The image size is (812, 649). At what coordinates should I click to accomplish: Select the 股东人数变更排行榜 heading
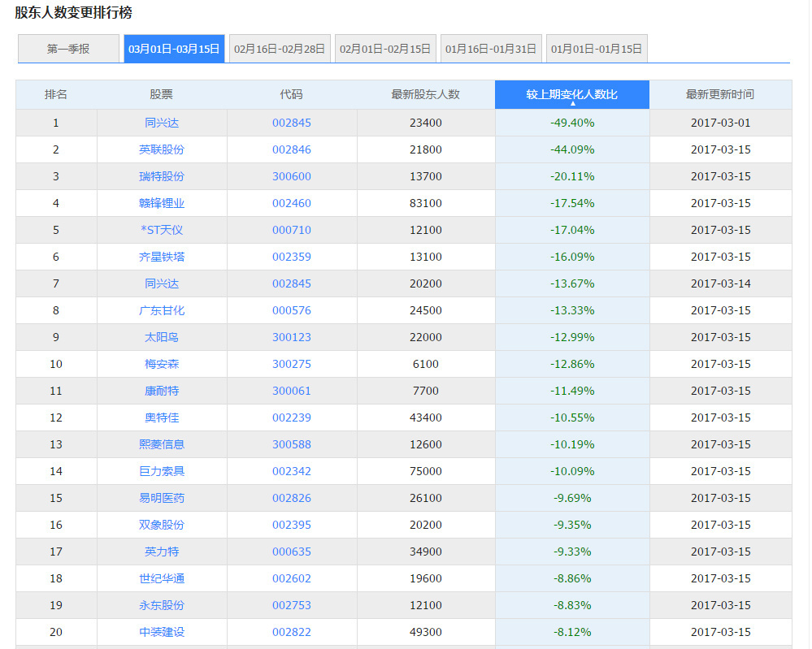73,12
